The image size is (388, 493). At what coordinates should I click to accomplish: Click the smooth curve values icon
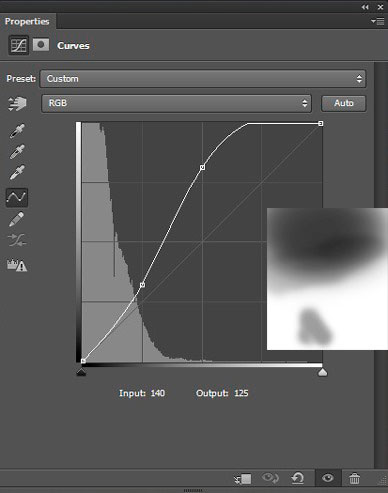(17, 240)
